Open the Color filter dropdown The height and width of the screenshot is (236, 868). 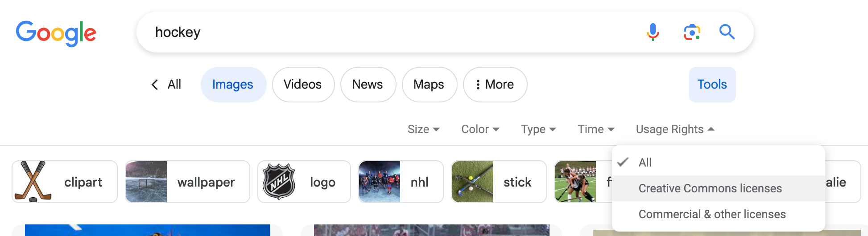[x=480, y=129]
